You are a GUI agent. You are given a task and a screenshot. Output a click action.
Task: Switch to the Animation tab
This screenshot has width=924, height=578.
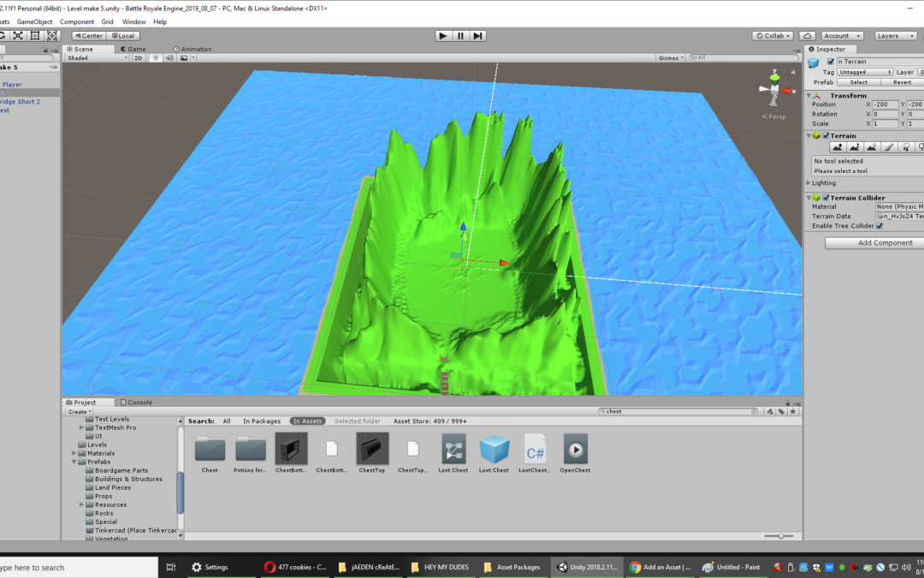[x=192, y=49]
